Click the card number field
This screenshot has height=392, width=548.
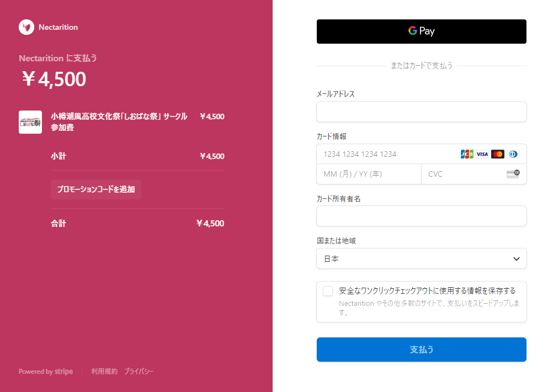pyautogui.click(x=386, y=154)
